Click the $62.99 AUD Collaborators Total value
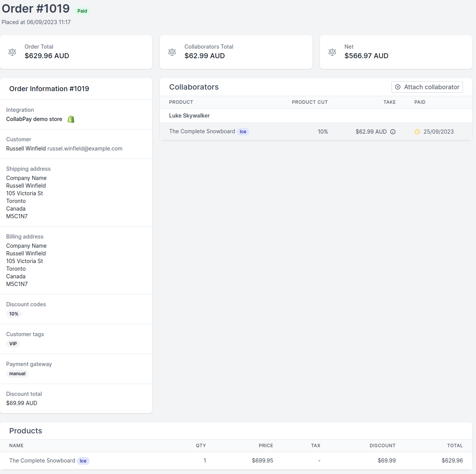 click(x=205, y=56)
